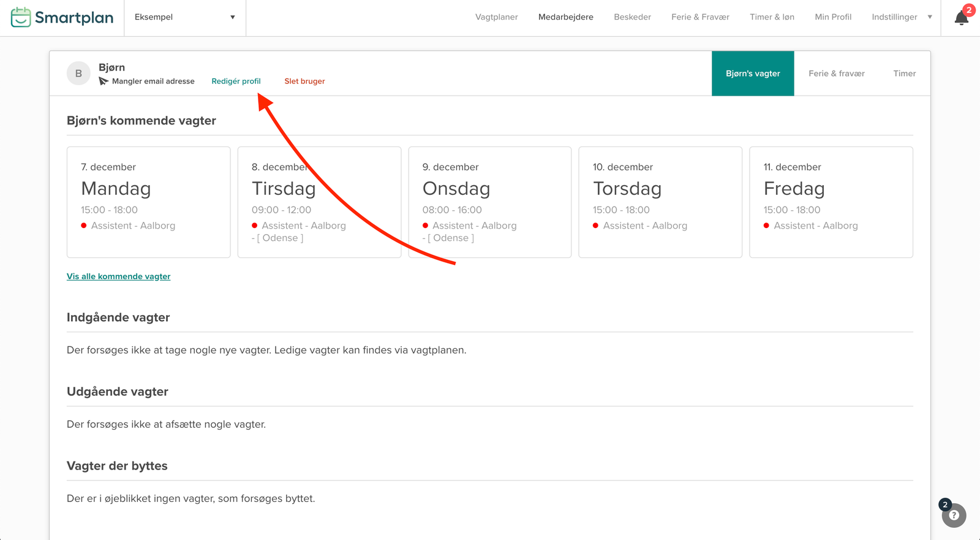The image size is (980, 540).
Task: Switch to the Ferie & fravær profile tab
Action: [x=836, y=74]
